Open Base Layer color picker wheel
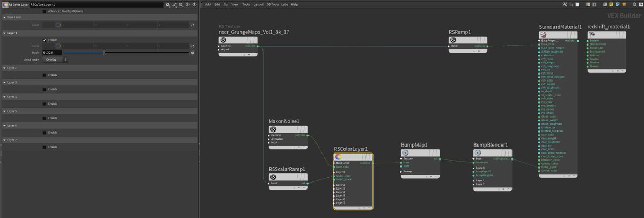This screenshot has width=644, height=218. pyautogui.click(x=58, y=25)
